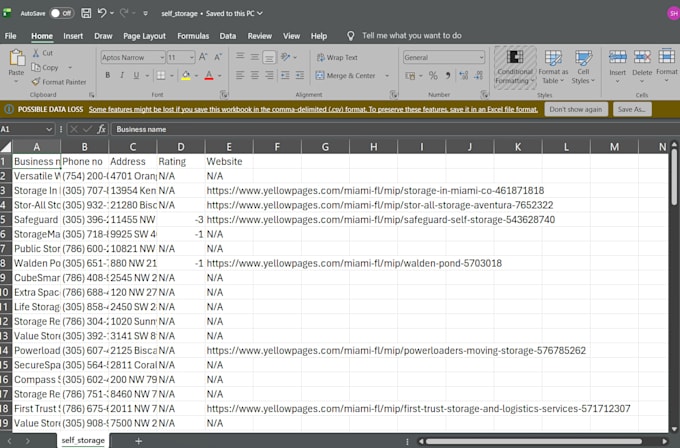Increase font size with larger A icon
680x448 pixels.
click(203, 57)
